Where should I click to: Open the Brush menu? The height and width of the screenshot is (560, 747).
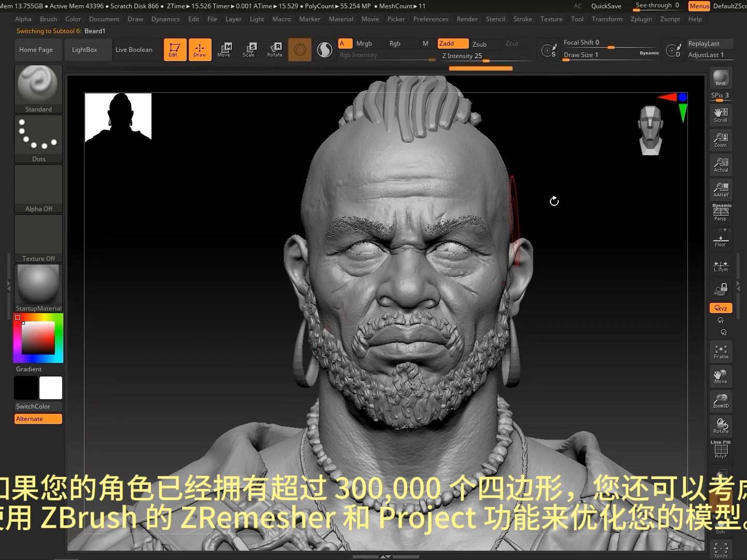tap(48, 19)
